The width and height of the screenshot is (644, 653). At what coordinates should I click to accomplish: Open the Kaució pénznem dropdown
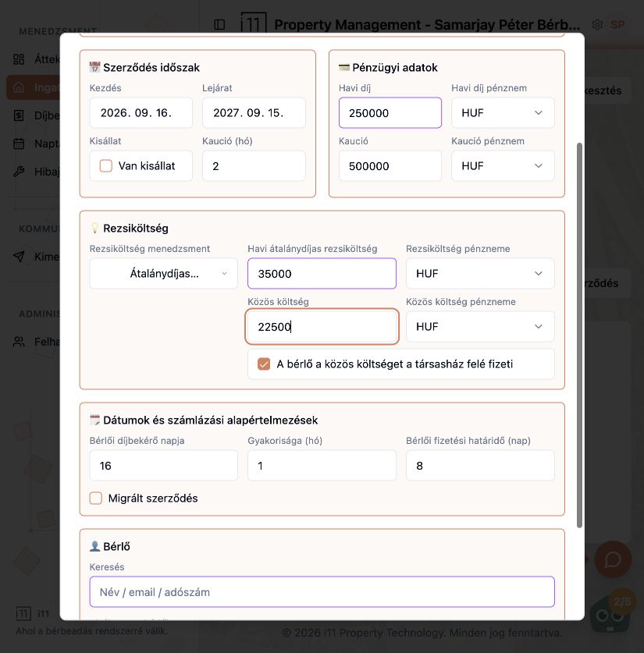point(503,165)
